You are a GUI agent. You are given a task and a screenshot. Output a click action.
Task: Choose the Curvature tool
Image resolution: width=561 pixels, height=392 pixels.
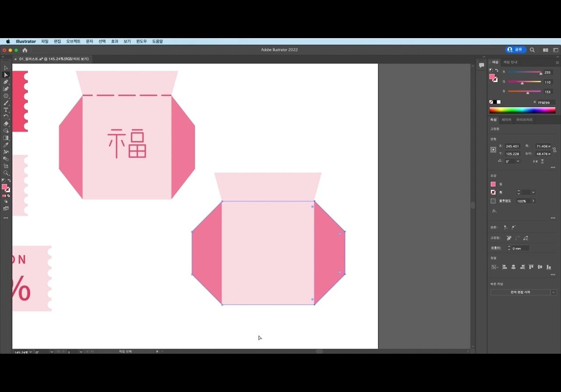coord(6,89)
